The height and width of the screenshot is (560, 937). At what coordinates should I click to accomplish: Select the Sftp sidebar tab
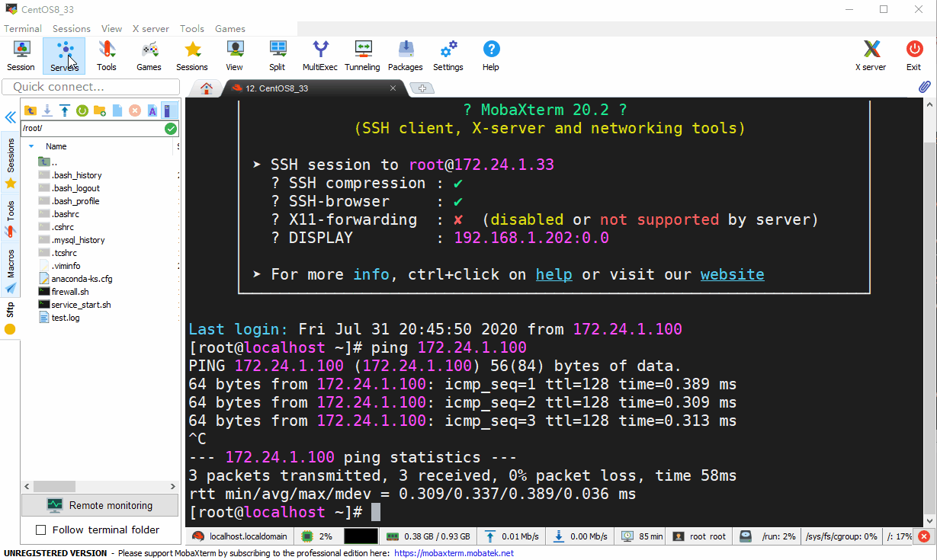click(11, 318)
